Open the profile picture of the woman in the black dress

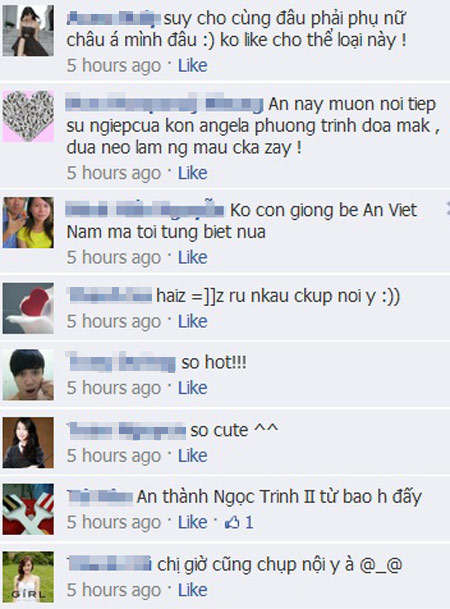click(28, 31)
